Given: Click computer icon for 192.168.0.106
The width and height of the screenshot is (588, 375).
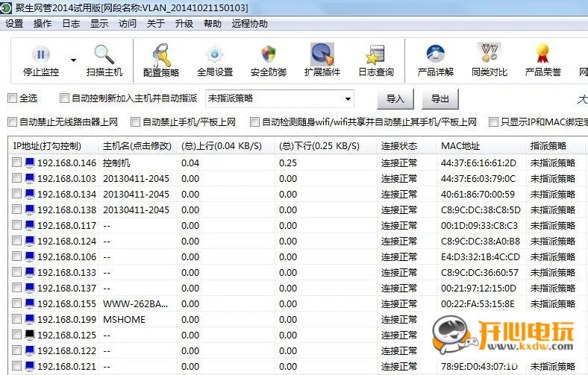Looking at the screenshot, I should (30, 256).
